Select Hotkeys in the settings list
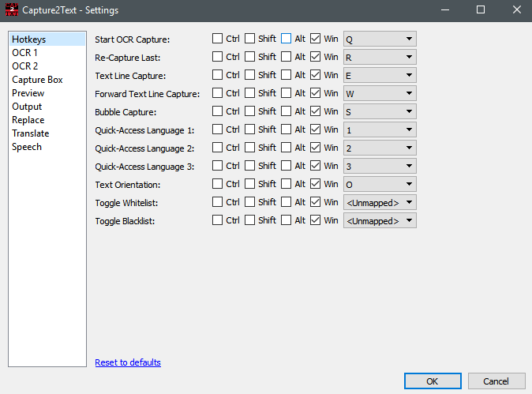The height and width of the screenshot is (394, 532). pos(47,39)
